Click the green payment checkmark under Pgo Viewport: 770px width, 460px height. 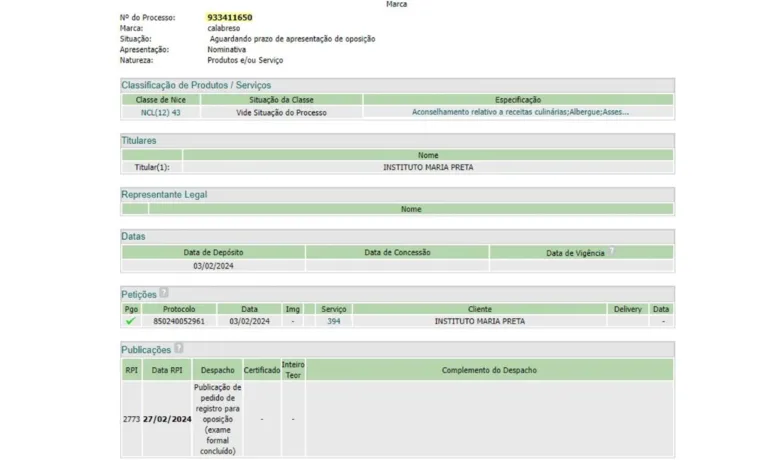(x=130, y=321)
